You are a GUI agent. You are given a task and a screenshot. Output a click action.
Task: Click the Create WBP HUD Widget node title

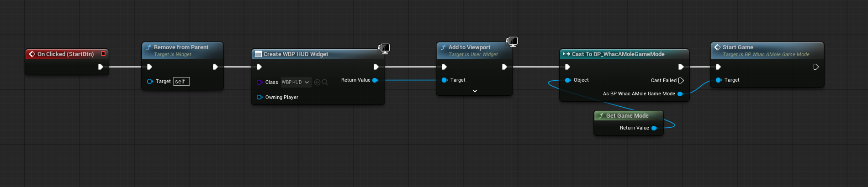pos(296,54)
